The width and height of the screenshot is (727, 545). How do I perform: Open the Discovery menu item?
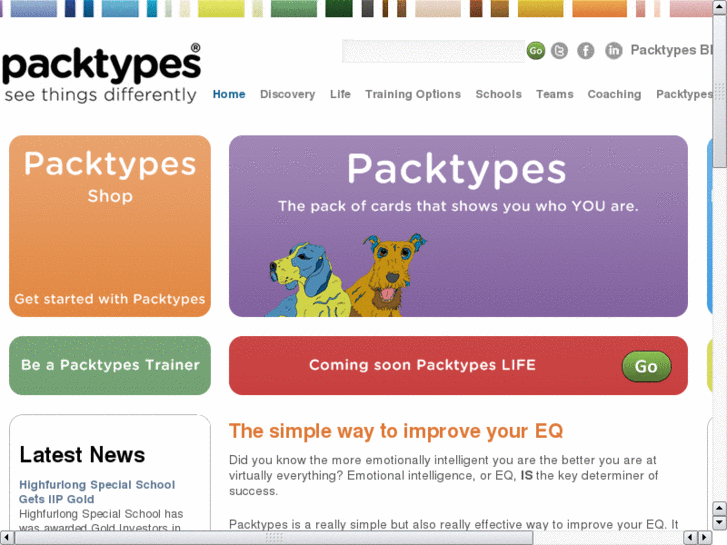[287, 94]
